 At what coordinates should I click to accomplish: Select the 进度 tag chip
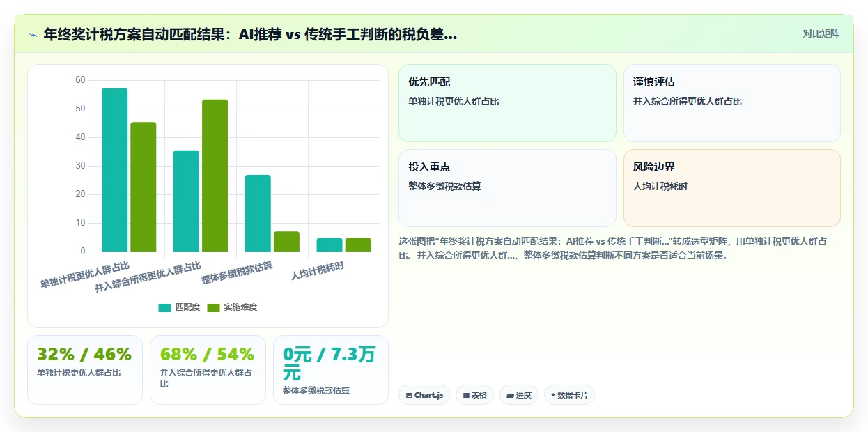coord(519,395)
